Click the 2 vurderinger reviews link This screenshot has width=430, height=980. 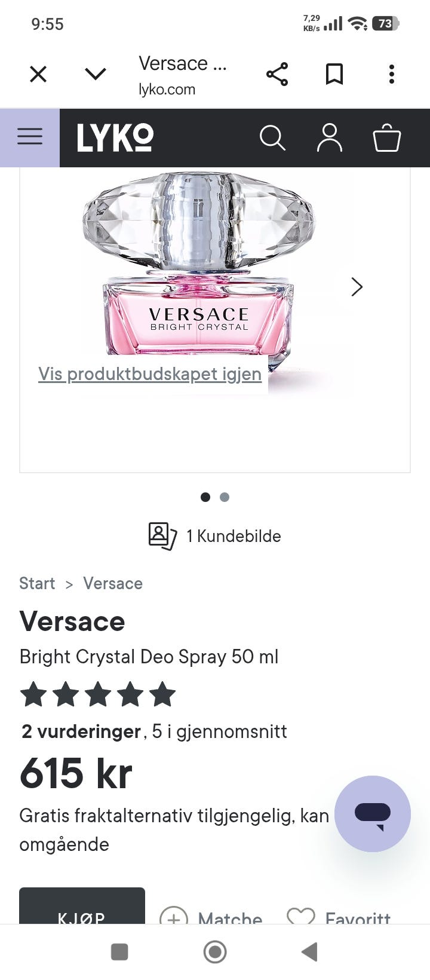[81, 731]
